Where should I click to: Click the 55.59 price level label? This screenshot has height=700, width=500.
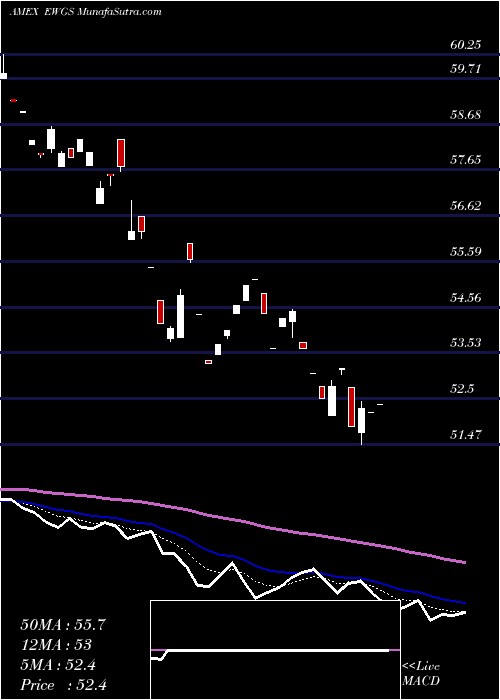click(x=466, y=251)
